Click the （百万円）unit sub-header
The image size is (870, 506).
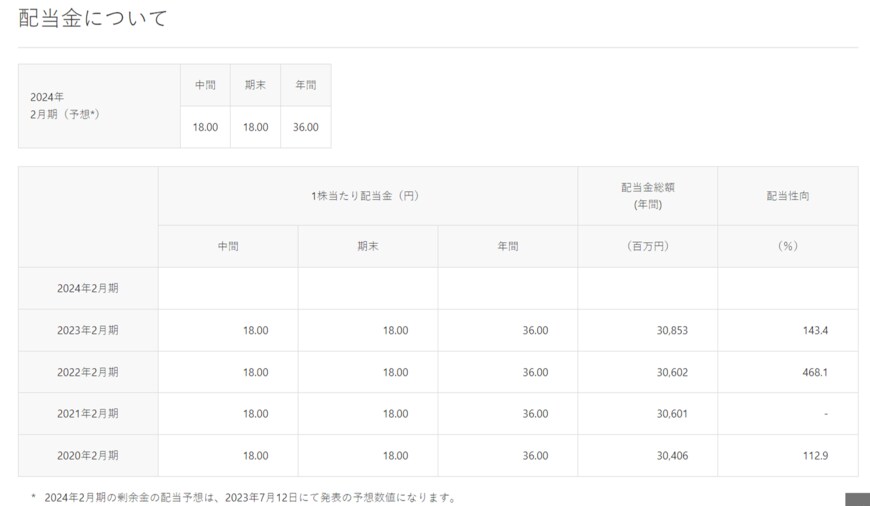[647, 246]
